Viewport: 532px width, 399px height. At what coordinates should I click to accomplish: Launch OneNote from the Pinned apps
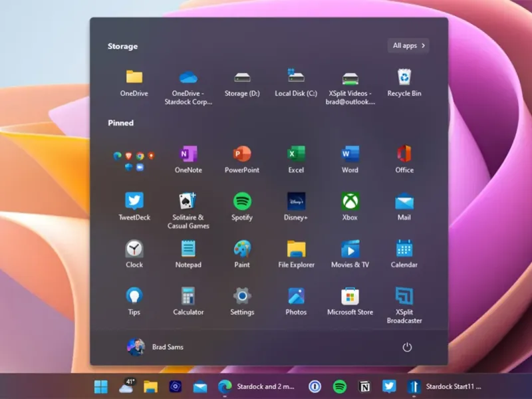point(188,160)
